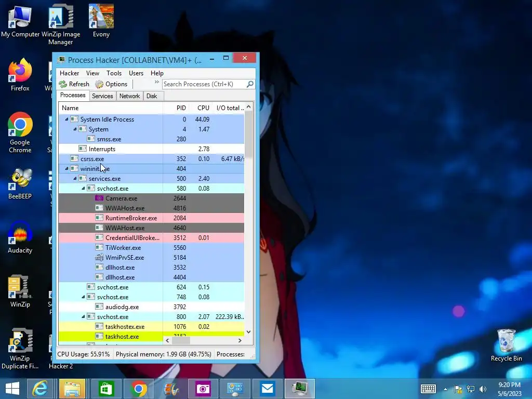Click the horizontal scrollbar right arrow

coord(240,340)
